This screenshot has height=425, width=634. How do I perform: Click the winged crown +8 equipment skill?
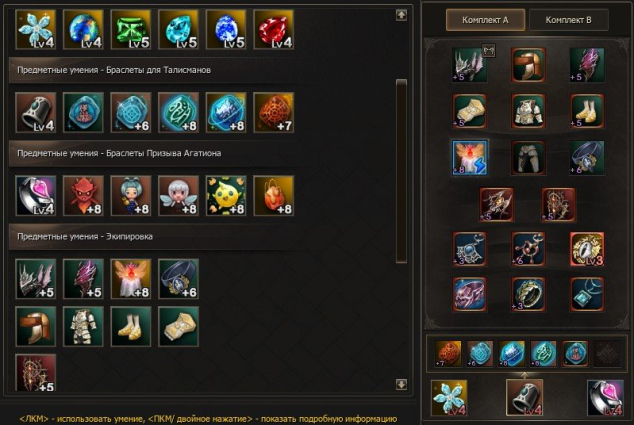pyautogui.click(x=131, y=279)
